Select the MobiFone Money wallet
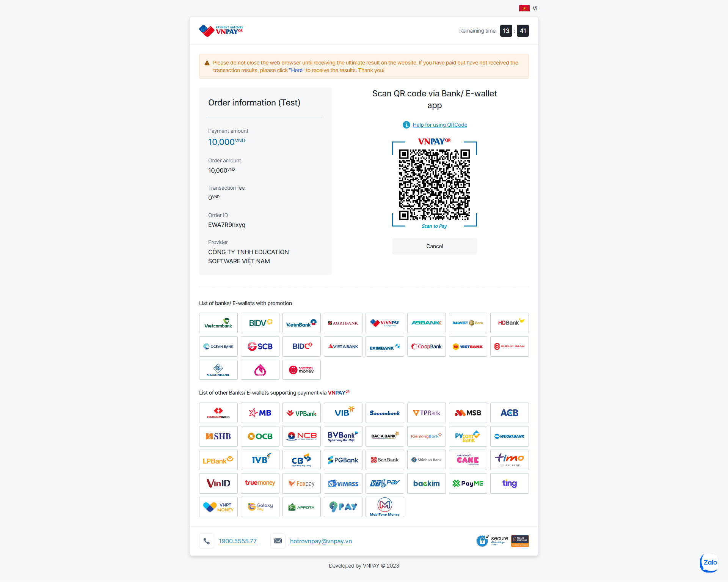Image resolution: width=728 pixels, height=582 pixels. tap(384, 507)
